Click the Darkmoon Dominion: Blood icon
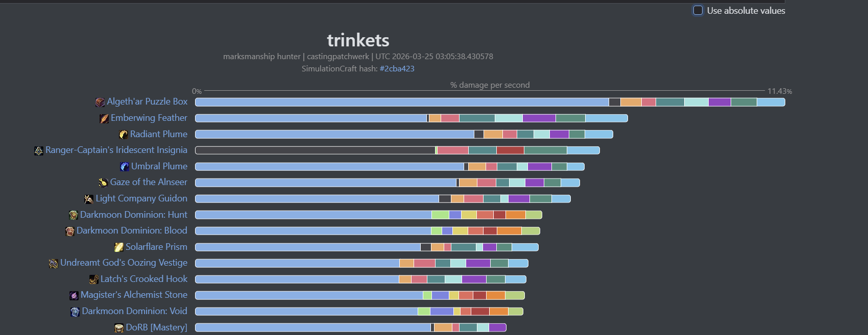 70,231
